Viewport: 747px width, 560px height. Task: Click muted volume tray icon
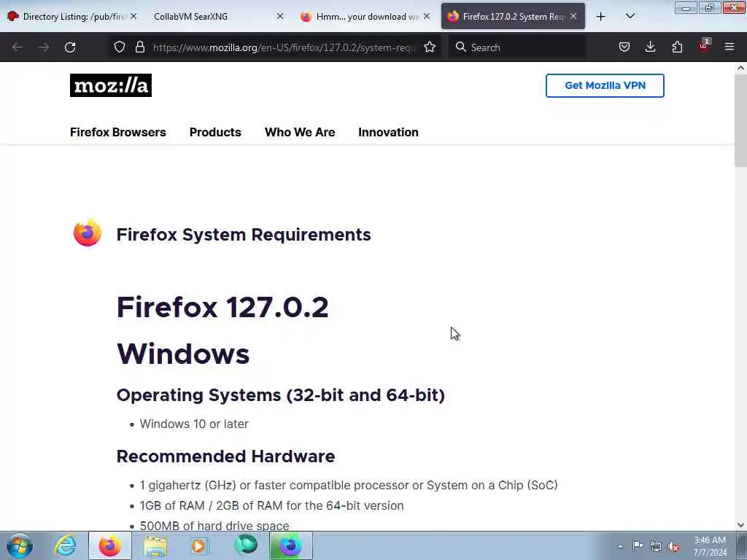(673, 546)
